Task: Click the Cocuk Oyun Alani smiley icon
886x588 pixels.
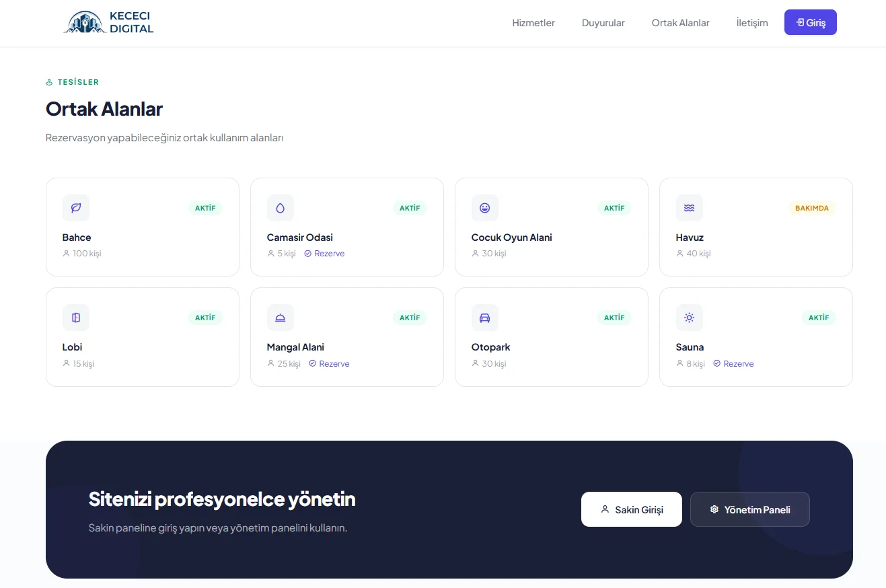Action: tap(485, 208)
